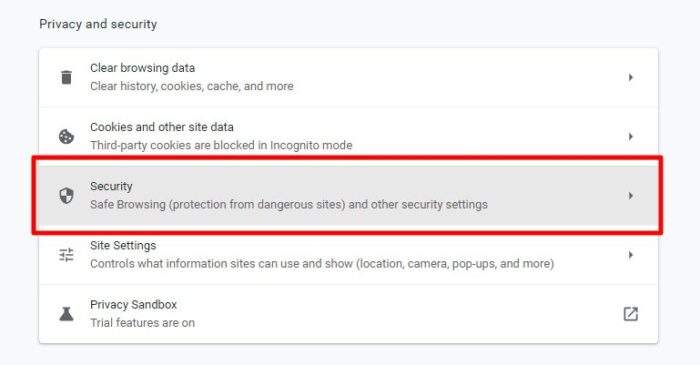
Task: Click the Security shield icon
Action: (x=67, y=195)
